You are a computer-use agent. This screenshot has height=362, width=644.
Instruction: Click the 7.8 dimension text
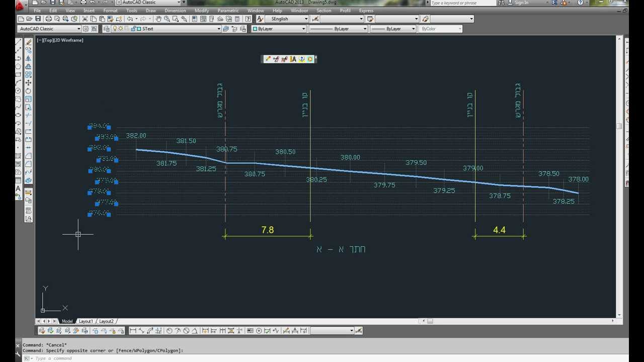pos(268,230)
